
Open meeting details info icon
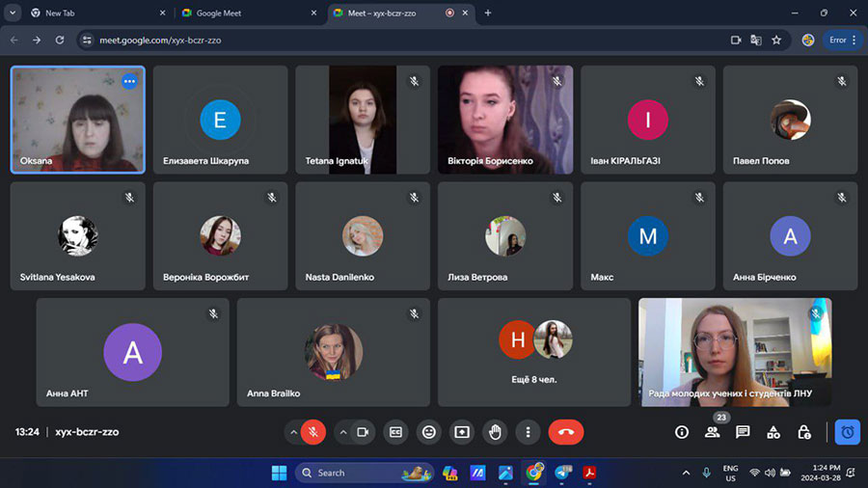(x=682, y=432)
